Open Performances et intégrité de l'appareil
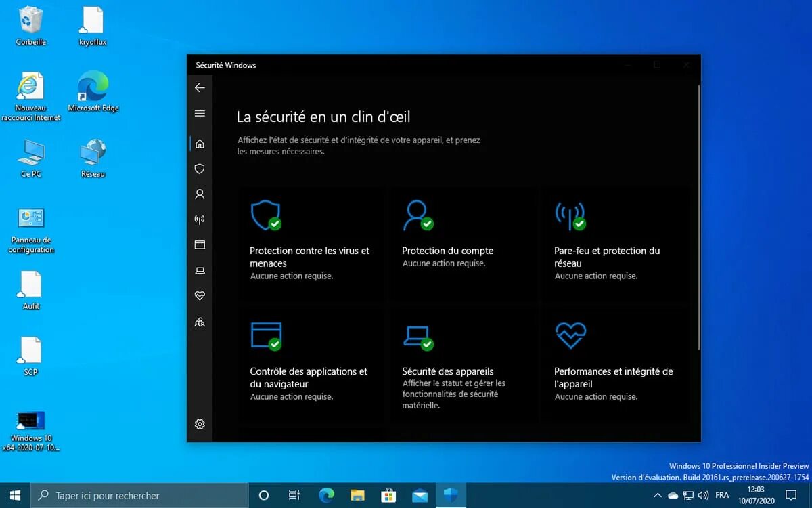The height and width of the screenshot is (508, 812). pos(614,377)
